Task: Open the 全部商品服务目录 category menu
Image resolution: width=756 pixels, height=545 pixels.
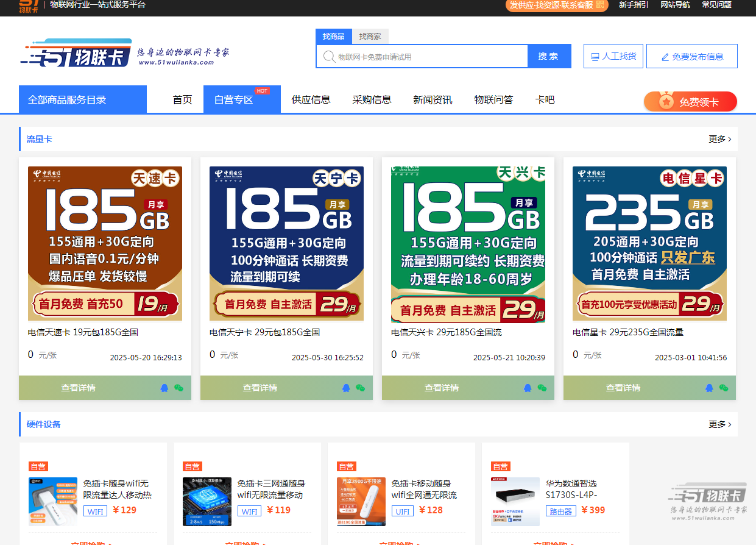Action: click(83, 99)
